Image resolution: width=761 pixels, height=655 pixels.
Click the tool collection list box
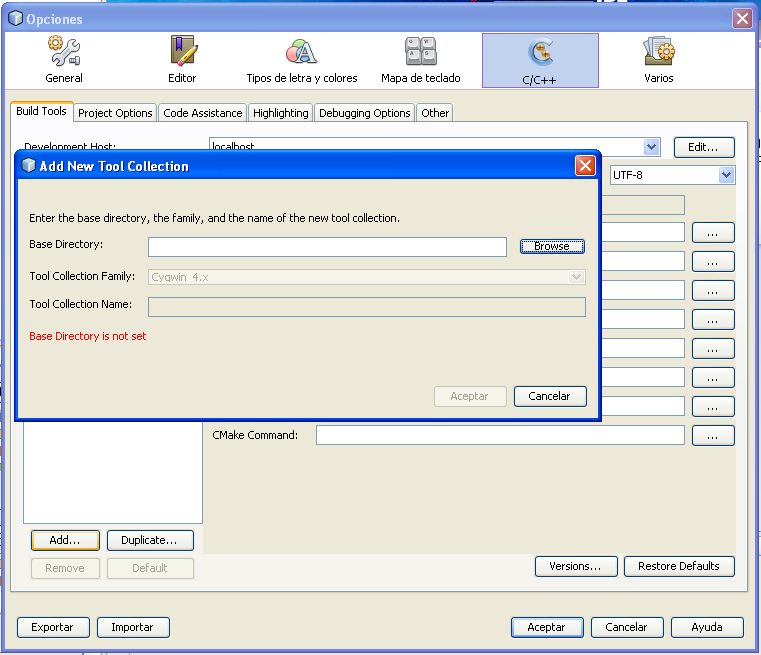click(x=113, y=472)
